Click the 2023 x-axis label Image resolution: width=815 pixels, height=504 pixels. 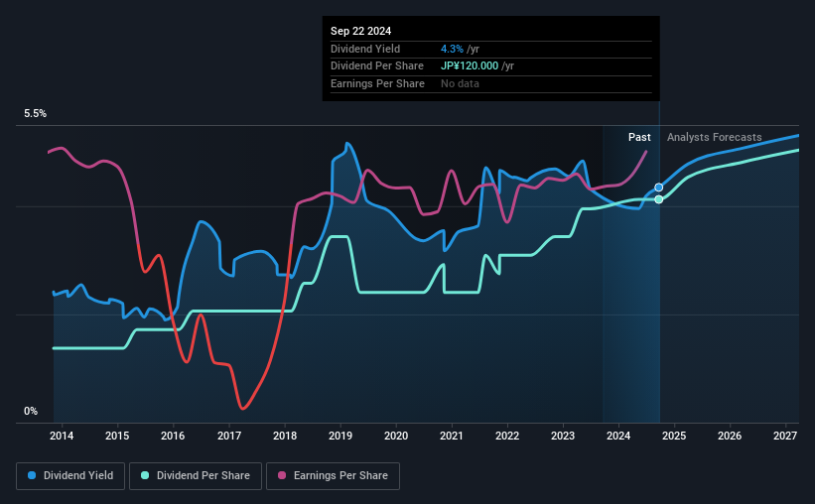[563, 436]
